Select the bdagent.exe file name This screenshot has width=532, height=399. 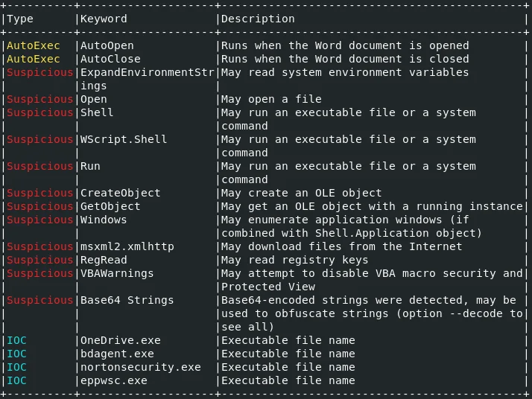[x=117, y=354]
